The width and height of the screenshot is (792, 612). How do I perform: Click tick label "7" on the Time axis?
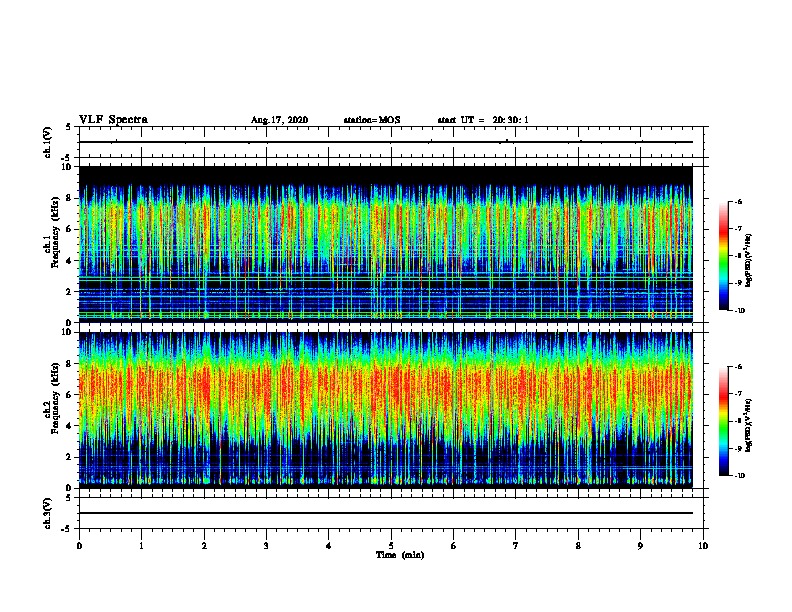[x=516, y=546]
